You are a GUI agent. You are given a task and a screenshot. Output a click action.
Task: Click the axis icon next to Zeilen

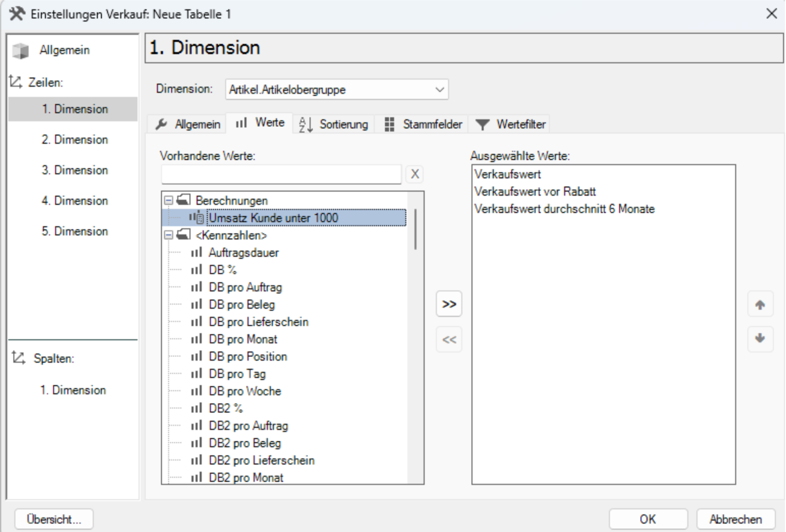[x=15, y=82]
